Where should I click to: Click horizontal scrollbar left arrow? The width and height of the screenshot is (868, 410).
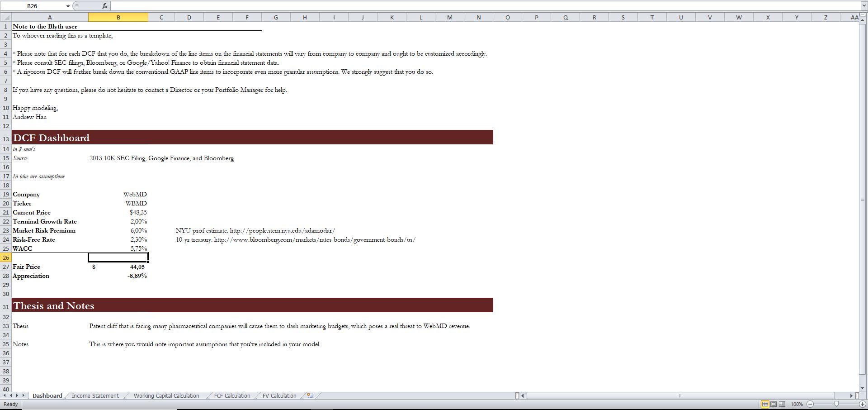(x=523, y=396)
